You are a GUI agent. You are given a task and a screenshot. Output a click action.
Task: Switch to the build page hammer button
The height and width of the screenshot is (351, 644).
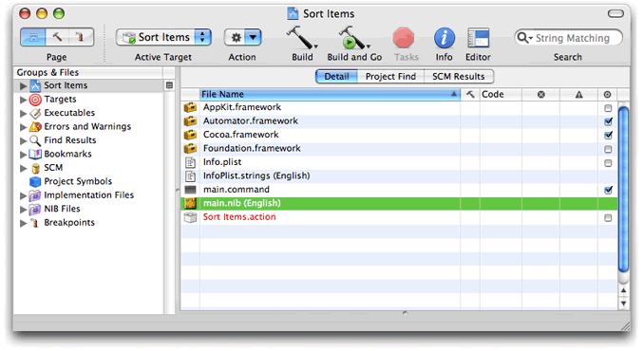pyautogui.click(x=57, y=37)
